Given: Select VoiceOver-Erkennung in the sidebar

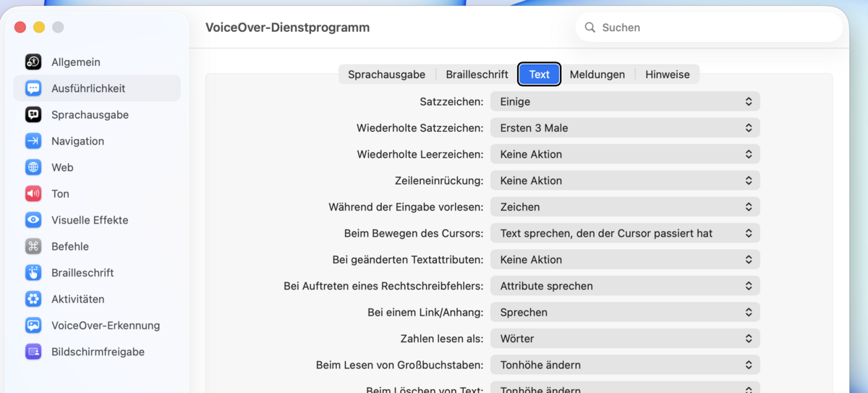Looking at the screenshot, I should point(97,325).
